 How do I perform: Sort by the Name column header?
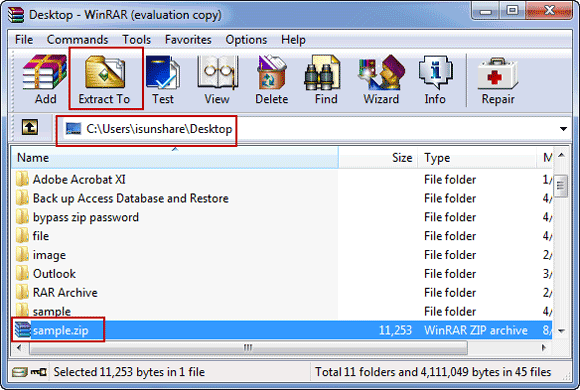click(175, 158)
